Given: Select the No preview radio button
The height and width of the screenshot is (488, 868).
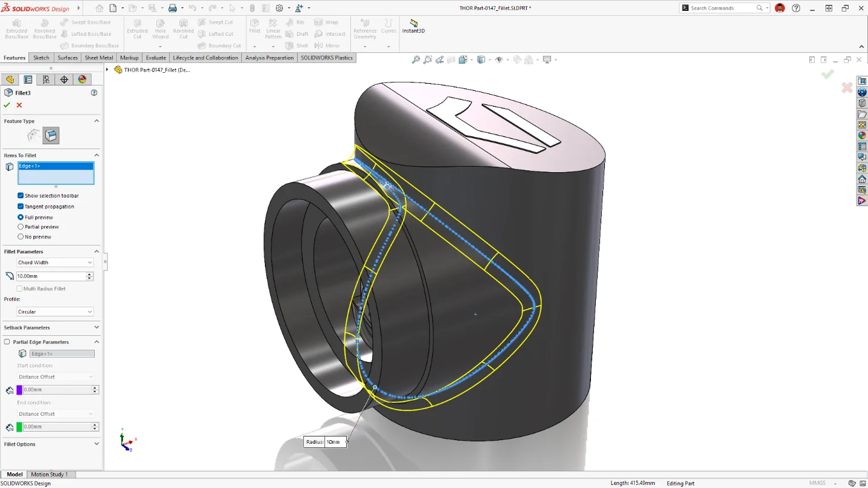Looking at the screenshot, I should coord(21,236).
